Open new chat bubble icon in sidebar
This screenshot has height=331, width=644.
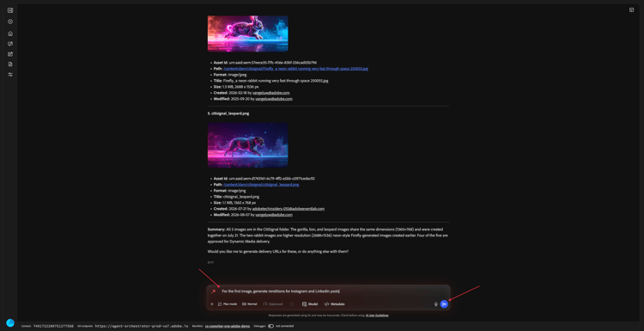pos(10,44)
